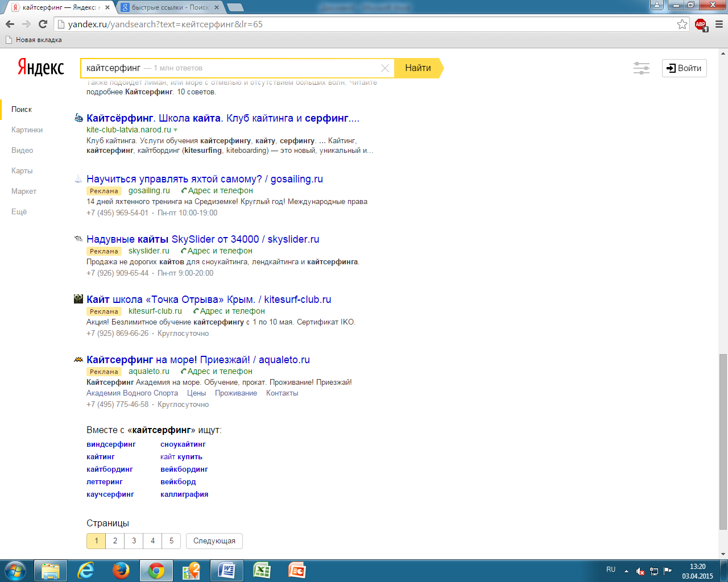This screenshot has height=582, width=728.
Task: Open Windows Explorer from the taskbar
Action: pyautogui.click(x=51, y=571)
